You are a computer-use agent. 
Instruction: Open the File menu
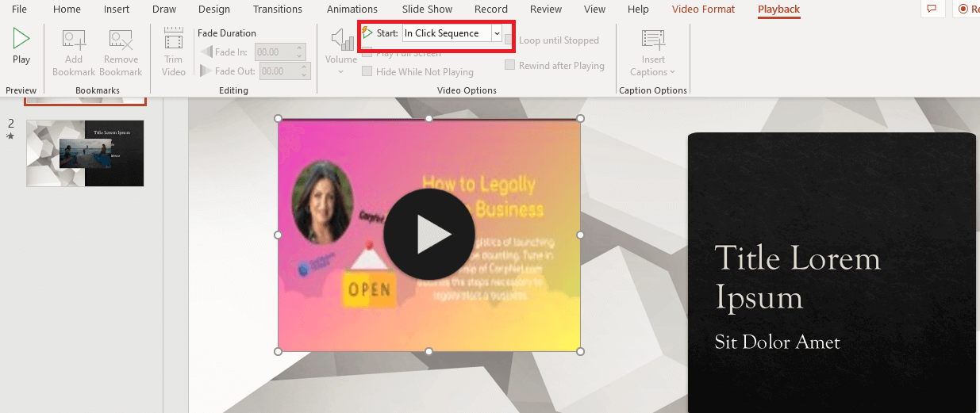pyautogui.click(x=20, y=10)
